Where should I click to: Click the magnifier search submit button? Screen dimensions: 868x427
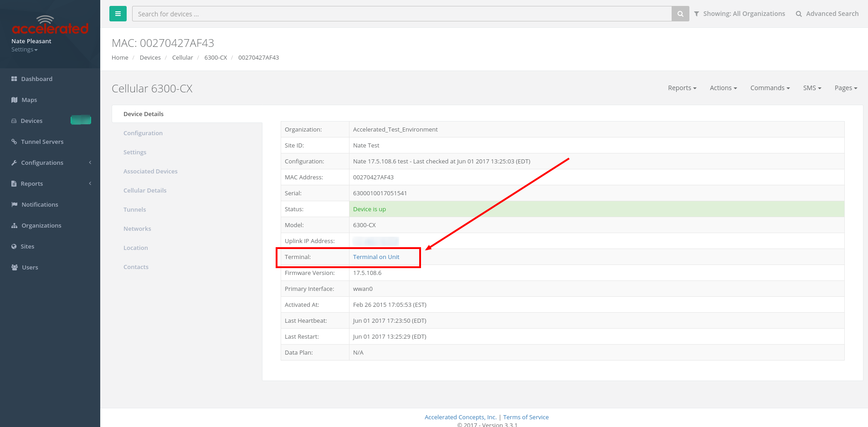click(x=680, y=14)
